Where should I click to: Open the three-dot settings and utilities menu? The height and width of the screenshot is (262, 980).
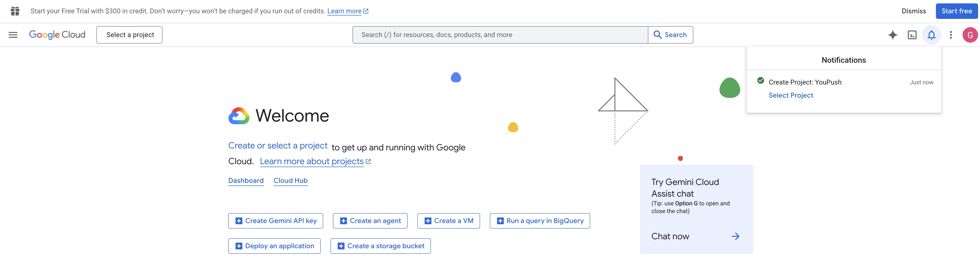951,35
